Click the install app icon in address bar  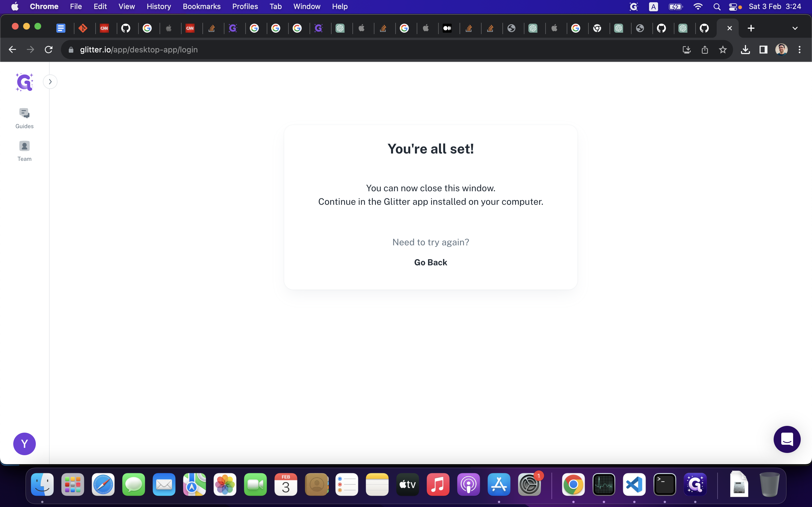[x=687, y=50]
